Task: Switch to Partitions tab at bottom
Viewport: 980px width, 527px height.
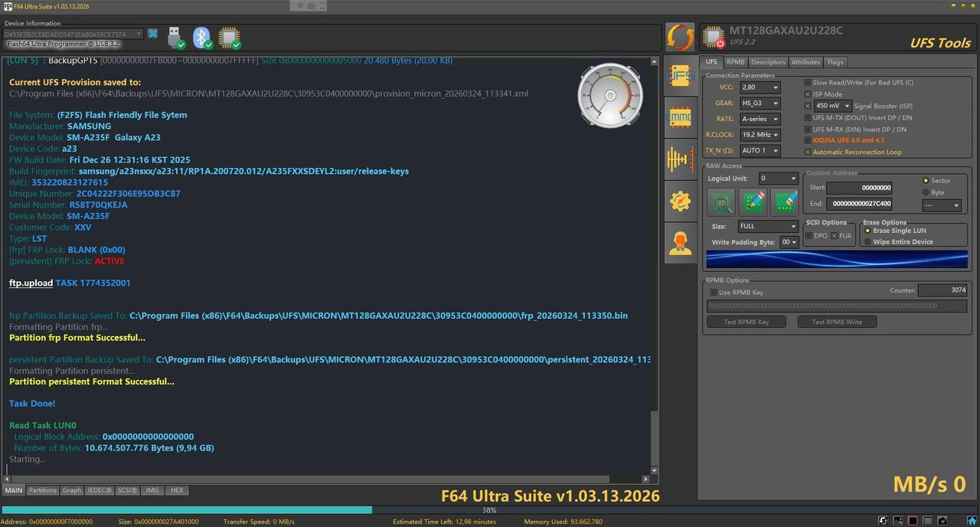Action: point(43,490)
